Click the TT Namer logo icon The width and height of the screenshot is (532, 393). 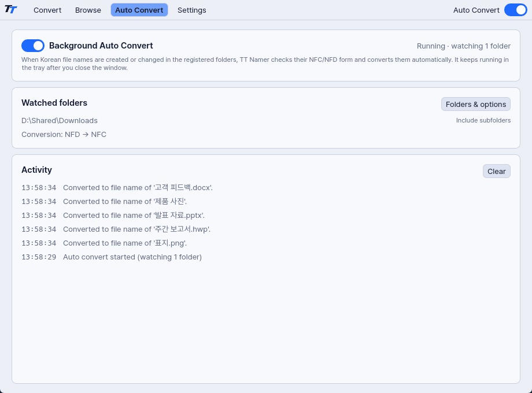(11, 9)
